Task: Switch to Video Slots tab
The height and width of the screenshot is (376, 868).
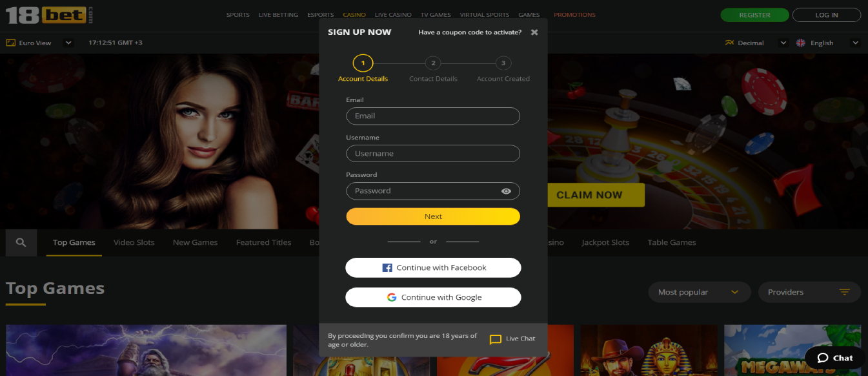Action: (134, 242)
